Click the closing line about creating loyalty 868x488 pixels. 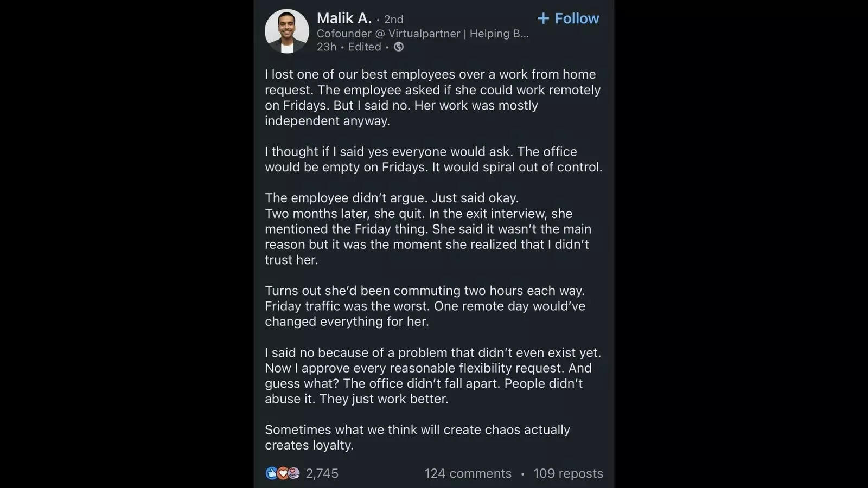pos(418,438)
